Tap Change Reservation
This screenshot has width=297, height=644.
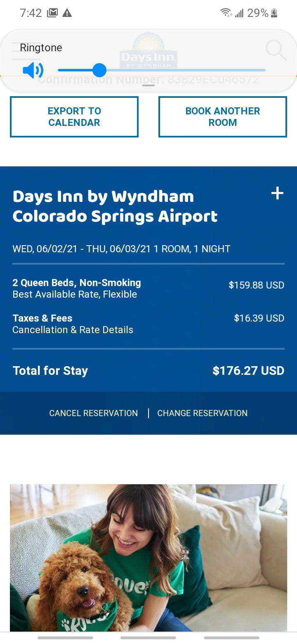click(x=203, y=413)
